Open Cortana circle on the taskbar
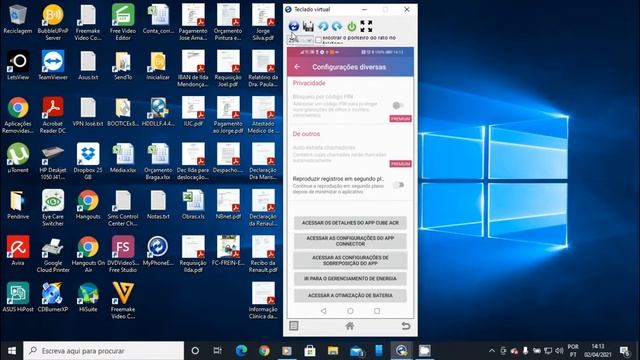This screenshot has width=640, height=360. coord(195,351)
